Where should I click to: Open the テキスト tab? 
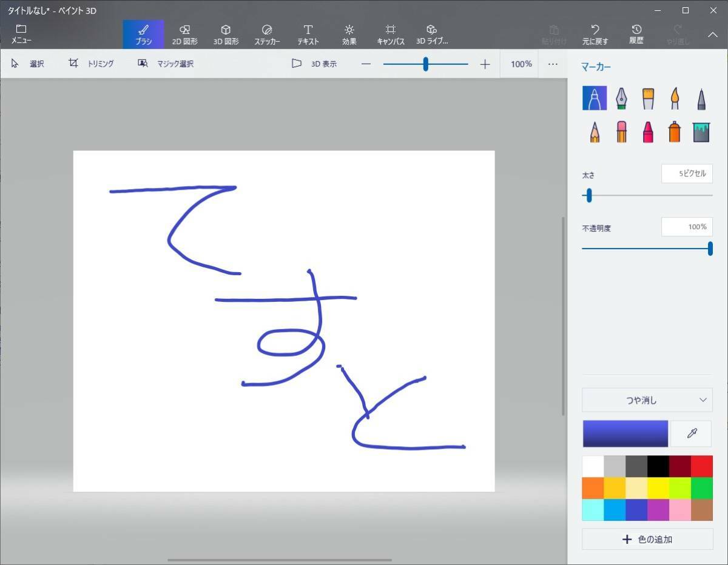[308, 35]
